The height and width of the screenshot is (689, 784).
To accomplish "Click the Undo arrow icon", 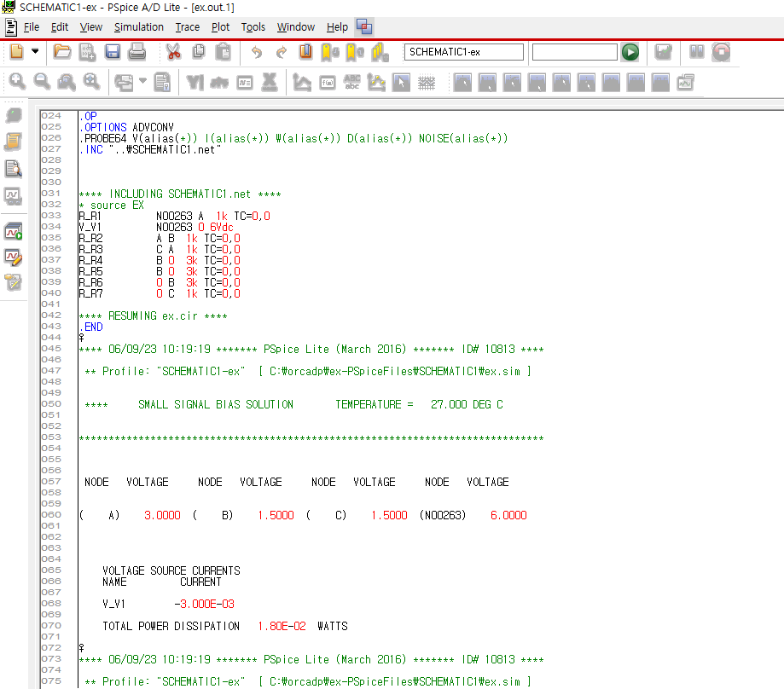I will [x=257, y=51].
